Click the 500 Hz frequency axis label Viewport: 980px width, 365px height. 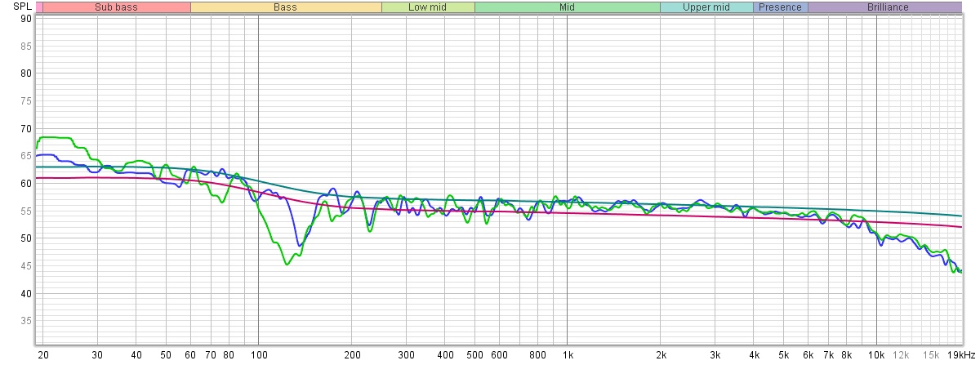point(474,355)
